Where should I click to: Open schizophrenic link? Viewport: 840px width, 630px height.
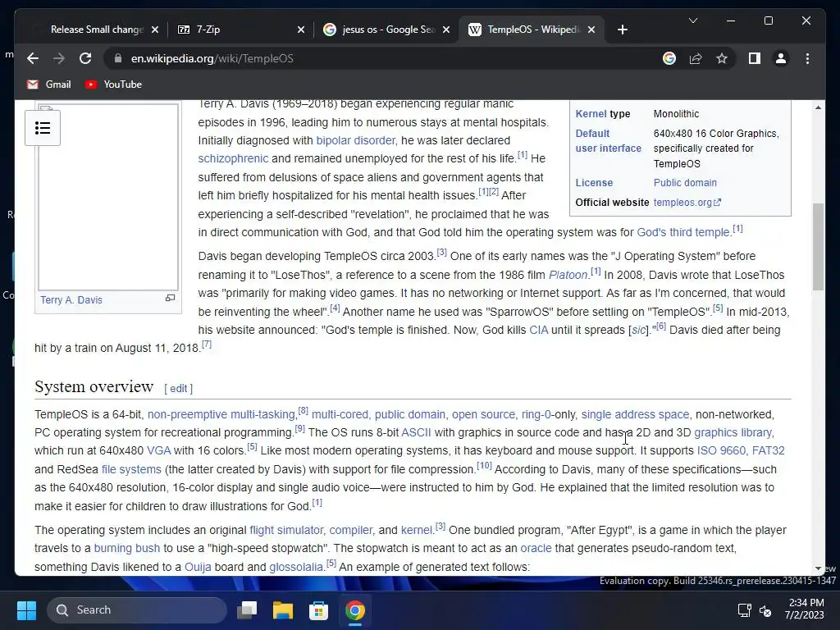point(233,158)
